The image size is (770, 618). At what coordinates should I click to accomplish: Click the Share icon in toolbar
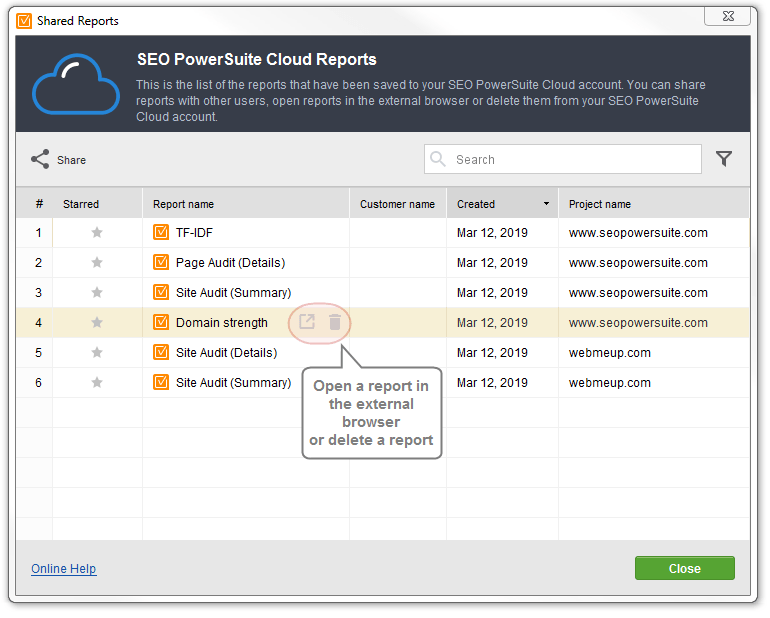coord(40,160)
